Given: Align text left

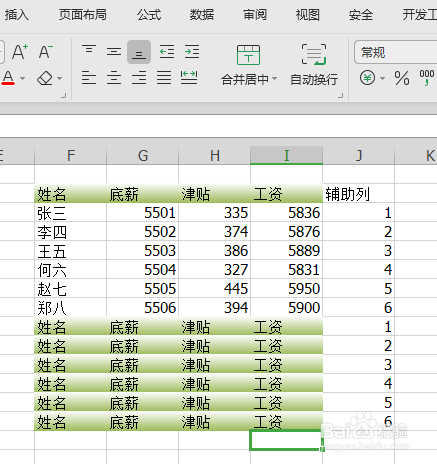Looking at the screenshot, I should tap(89, 78).
